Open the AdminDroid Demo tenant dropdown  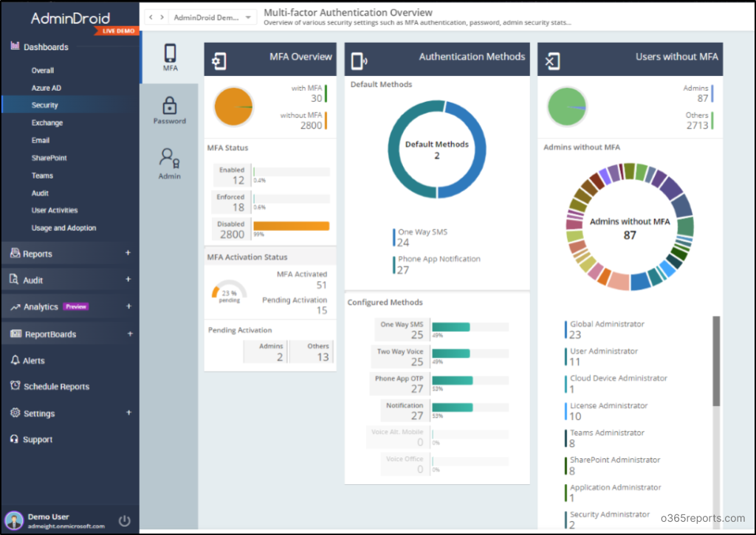click(x=212, y=18)
